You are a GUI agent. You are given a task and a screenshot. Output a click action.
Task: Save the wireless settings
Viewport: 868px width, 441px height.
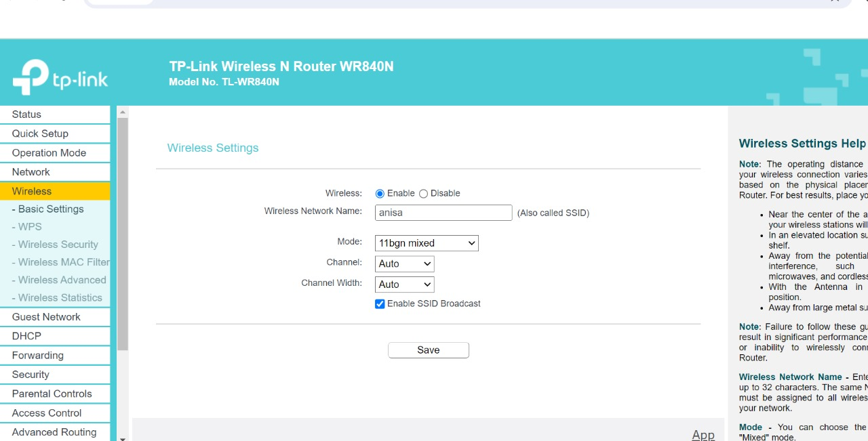pyautogui.click(x=429, y=350)
